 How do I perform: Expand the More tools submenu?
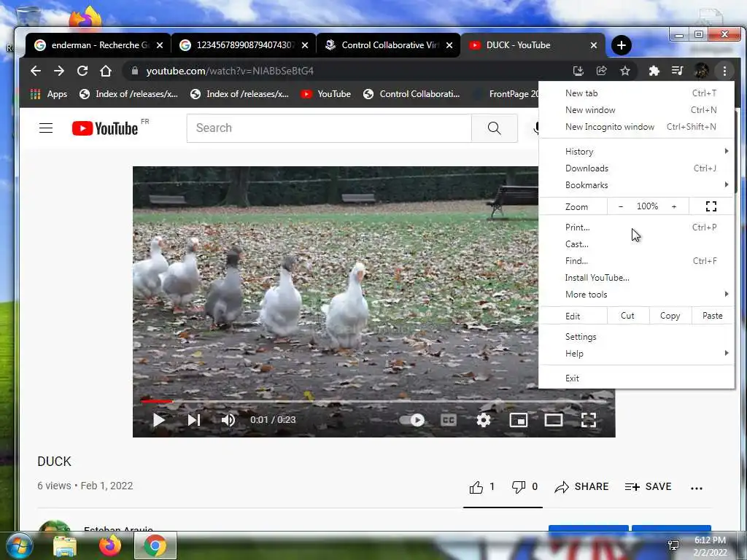[x=636, y=295]
